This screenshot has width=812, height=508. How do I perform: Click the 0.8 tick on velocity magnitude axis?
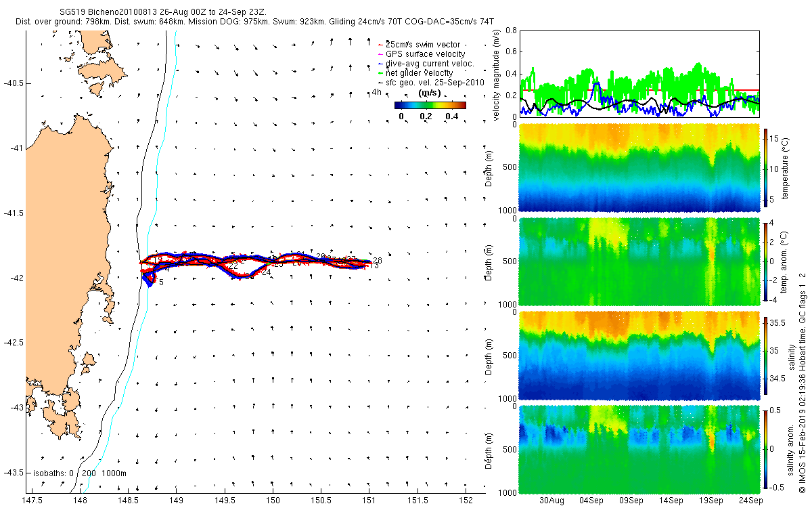point(511,30)
